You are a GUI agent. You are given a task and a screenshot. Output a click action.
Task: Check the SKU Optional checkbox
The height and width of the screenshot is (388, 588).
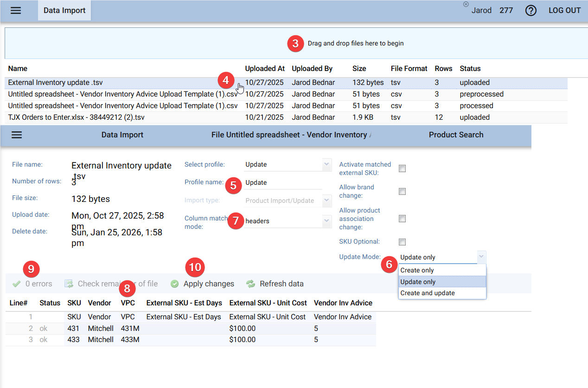point(402,242)
